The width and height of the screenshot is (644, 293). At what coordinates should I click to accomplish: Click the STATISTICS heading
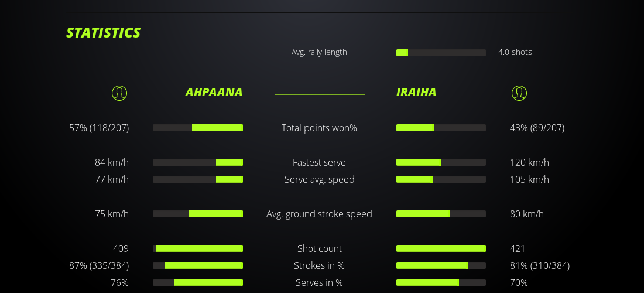tap(104, 33)
